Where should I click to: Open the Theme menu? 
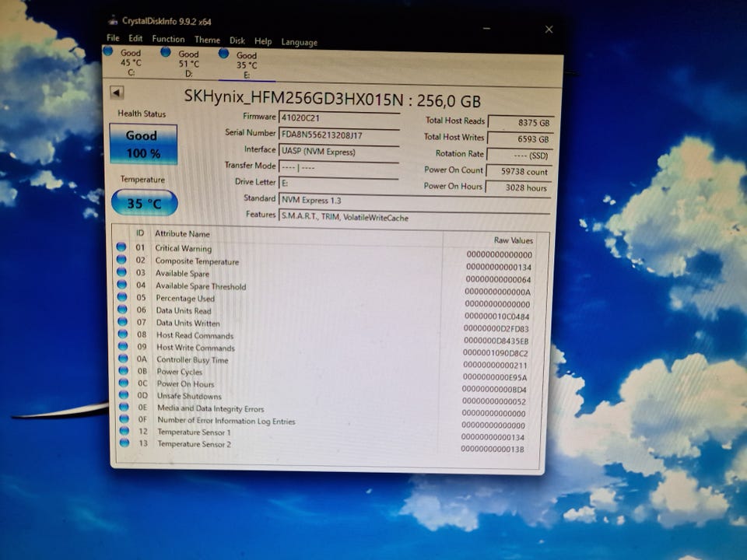tap(207, 40)
